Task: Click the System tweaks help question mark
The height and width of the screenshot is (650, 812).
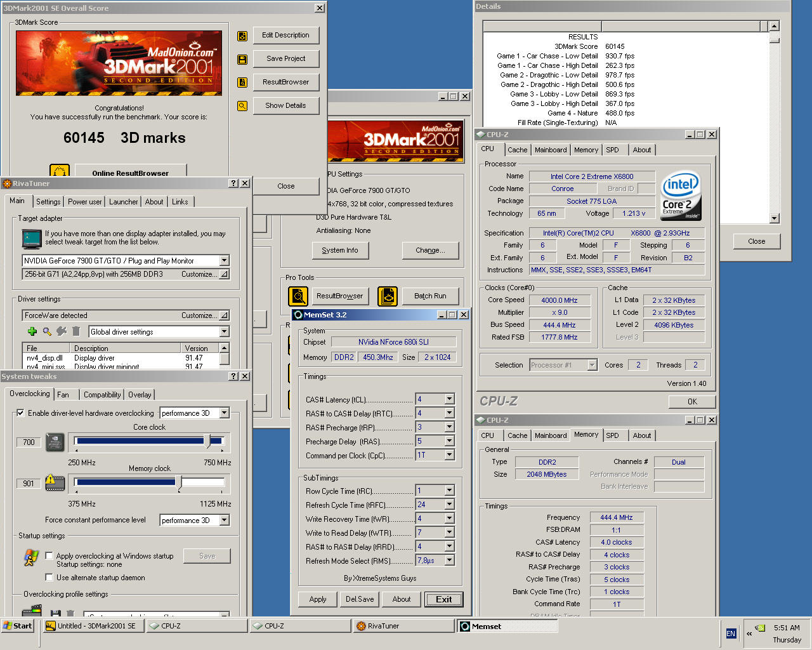Action: pos(233,376)
